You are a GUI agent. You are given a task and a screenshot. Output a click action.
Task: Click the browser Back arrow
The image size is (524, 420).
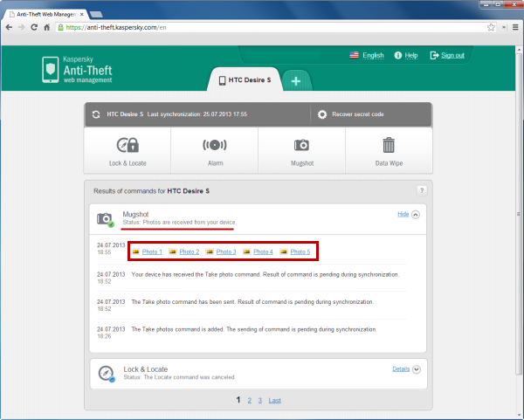click(x=9, y=27)
